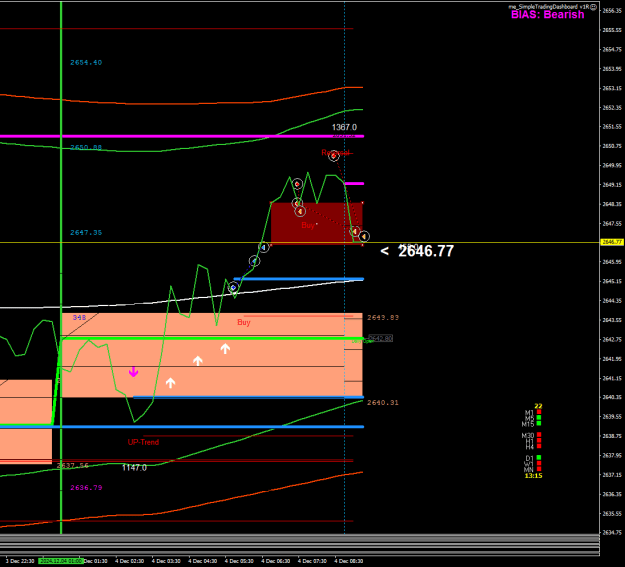
Task: Click the UP-Trend label
Action: point(143,442)
